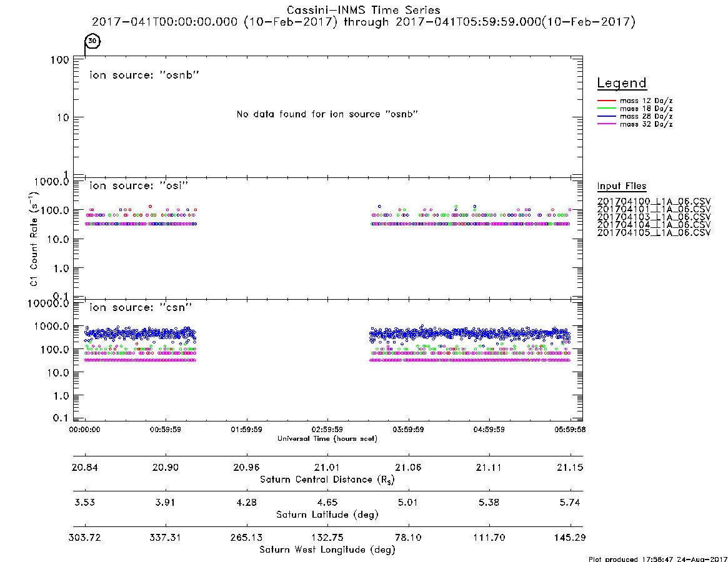Click the 20.96 distance value

point(247,467)
